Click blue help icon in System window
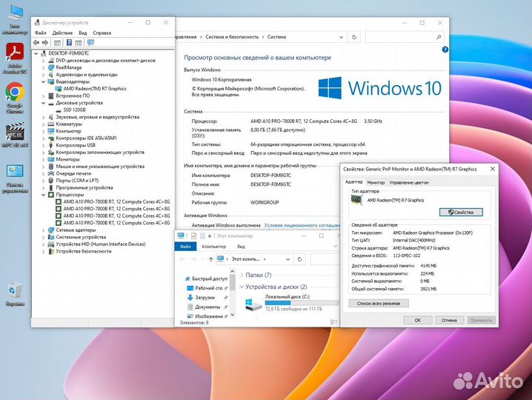532x400 pixels. (x=445, y=50)
